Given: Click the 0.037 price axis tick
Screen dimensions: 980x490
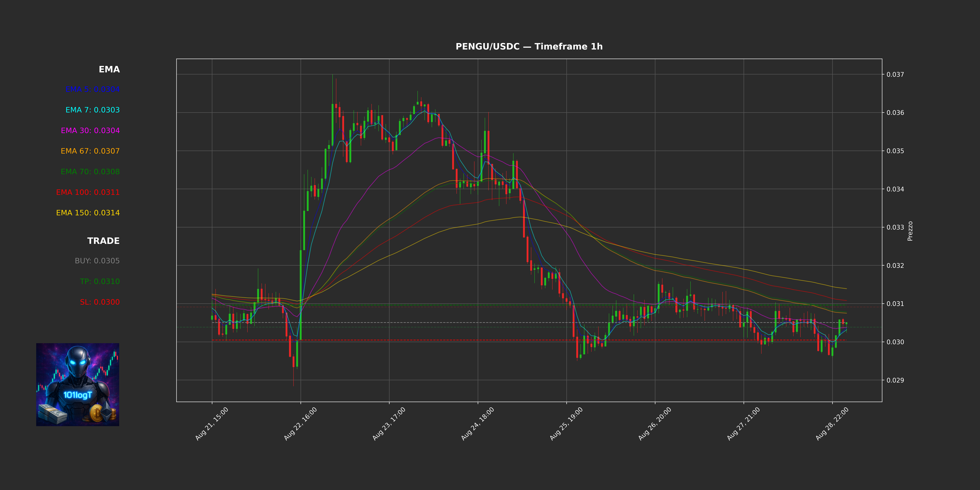Looking at the screenshot, I should tap(895, 75).
